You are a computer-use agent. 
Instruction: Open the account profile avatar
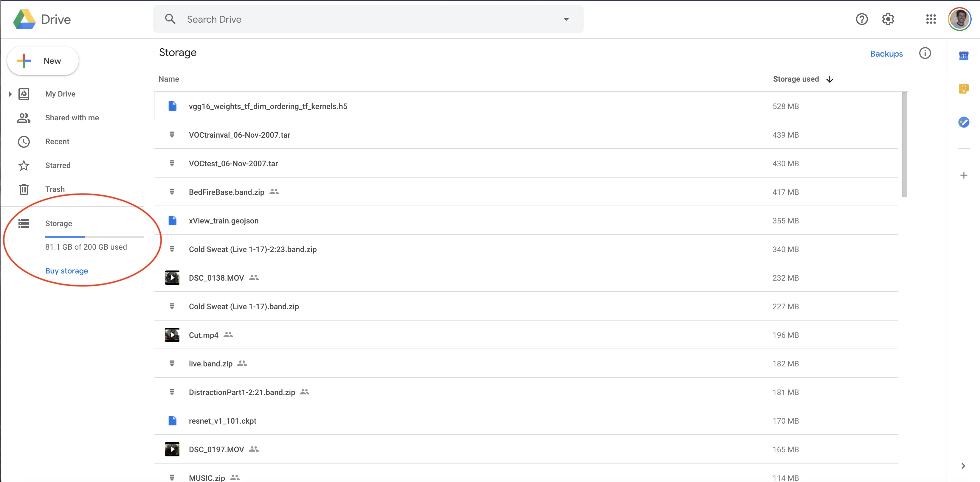click(x=959, y=19)
